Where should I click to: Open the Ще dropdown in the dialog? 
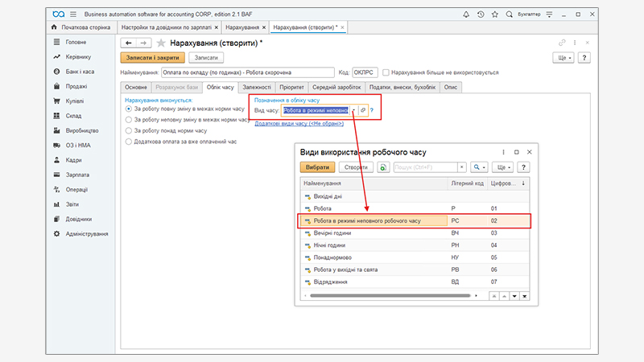[503, 167]
